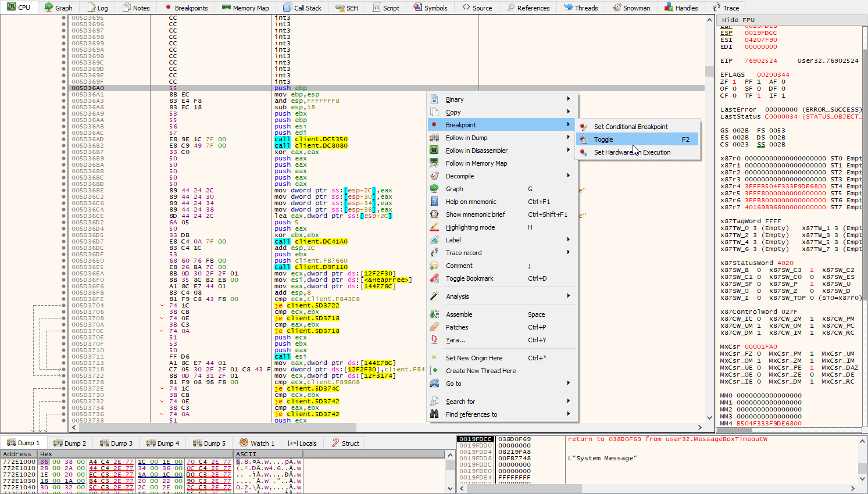Open the Locals tab
This screenshot has height=494, width=868.
point(302,443)
